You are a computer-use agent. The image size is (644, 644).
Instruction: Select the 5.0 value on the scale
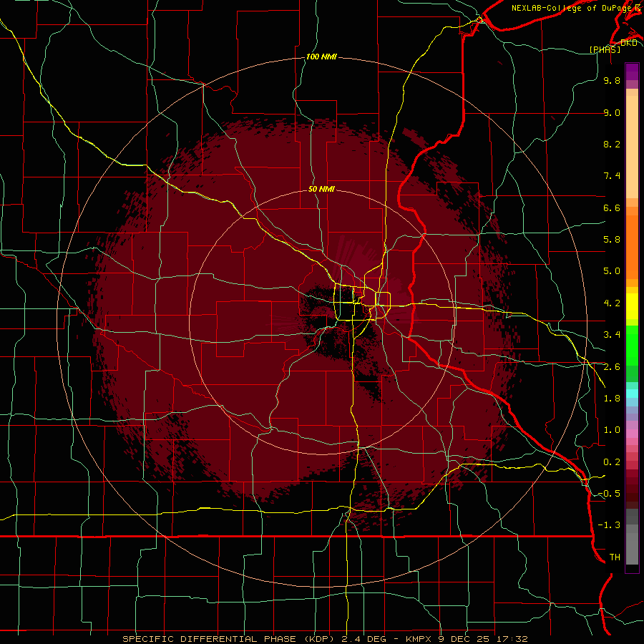pyautogui.click(x=612, y=271)
